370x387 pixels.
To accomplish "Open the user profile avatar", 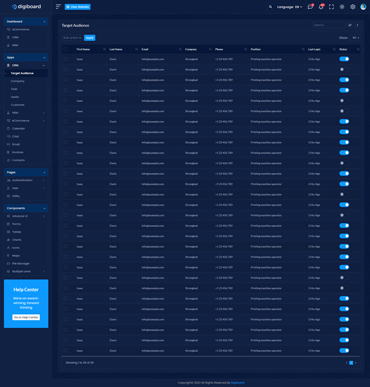I will coord(363,7).
